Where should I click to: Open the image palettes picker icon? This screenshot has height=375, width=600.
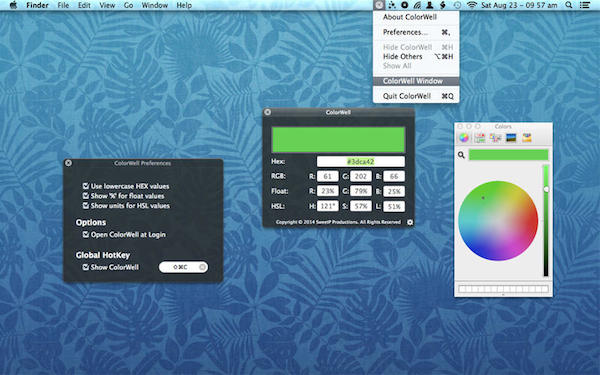click(x=511, y=138)
